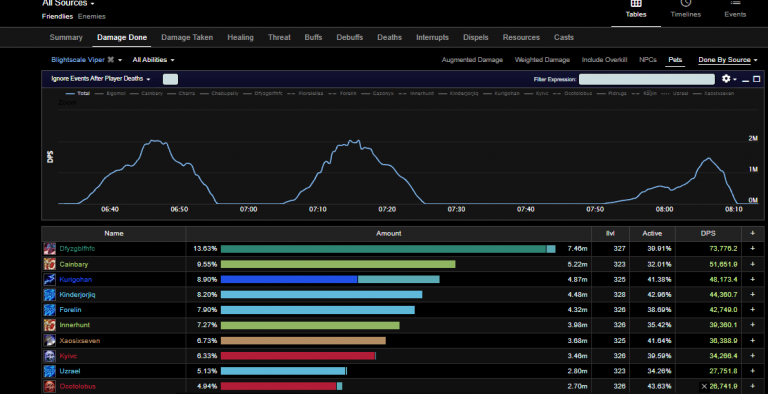Open the Done By Source dropdown
The height and width of the screenshot is (394, 768).
(x=728, y=60)
